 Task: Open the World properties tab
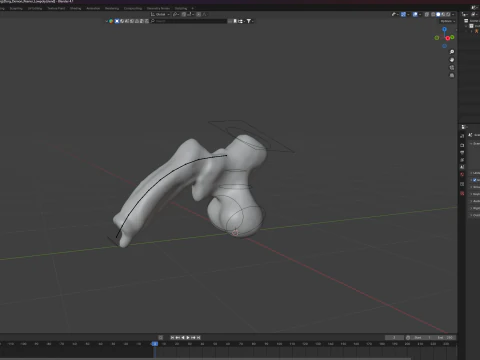point(462,174)
